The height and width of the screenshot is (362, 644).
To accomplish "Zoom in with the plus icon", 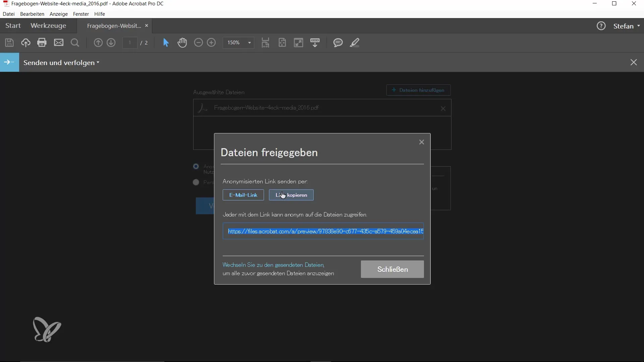I will (211, 43).
